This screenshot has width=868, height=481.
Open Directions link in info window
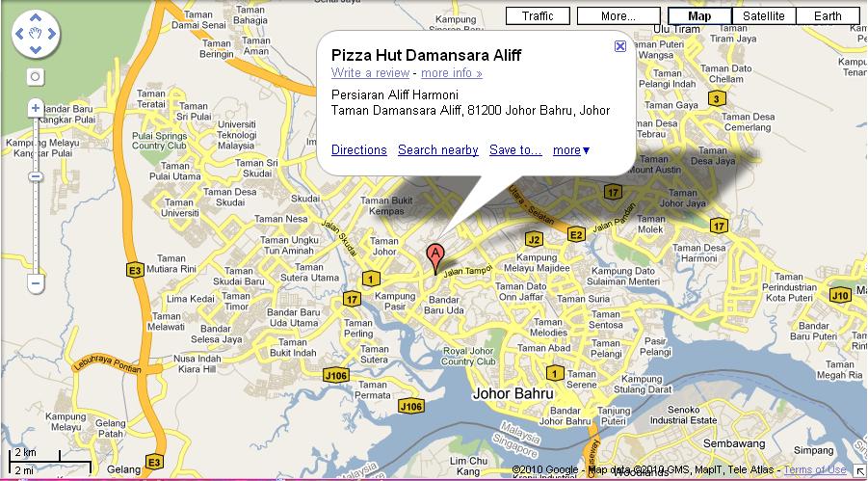(358, 150)
